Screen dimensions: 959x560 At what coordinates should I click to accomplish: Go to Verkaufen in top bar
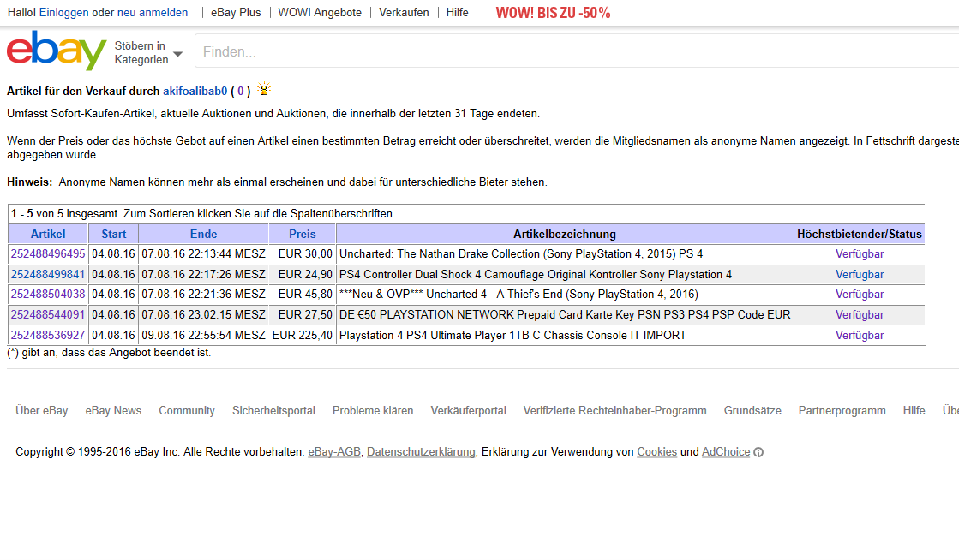pyautogui.click(x=404, y=12)
